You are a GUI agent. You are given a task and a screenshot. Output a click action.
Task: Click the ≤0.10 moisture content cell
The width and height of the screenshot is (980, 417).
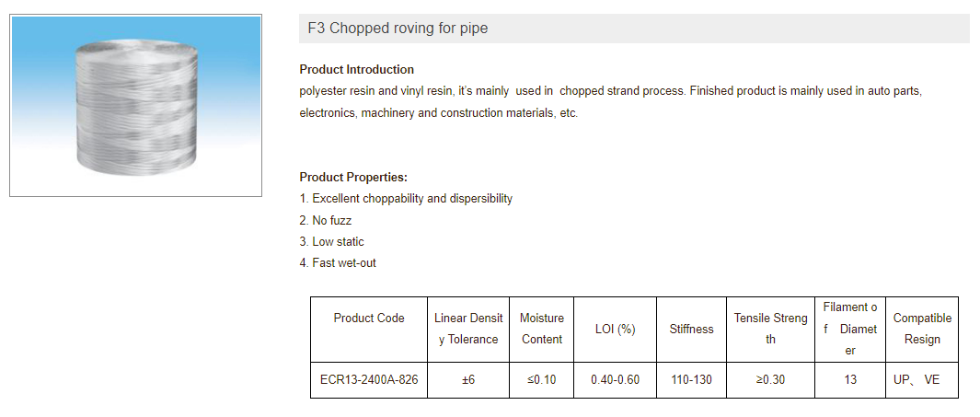(x=542, y=379)
